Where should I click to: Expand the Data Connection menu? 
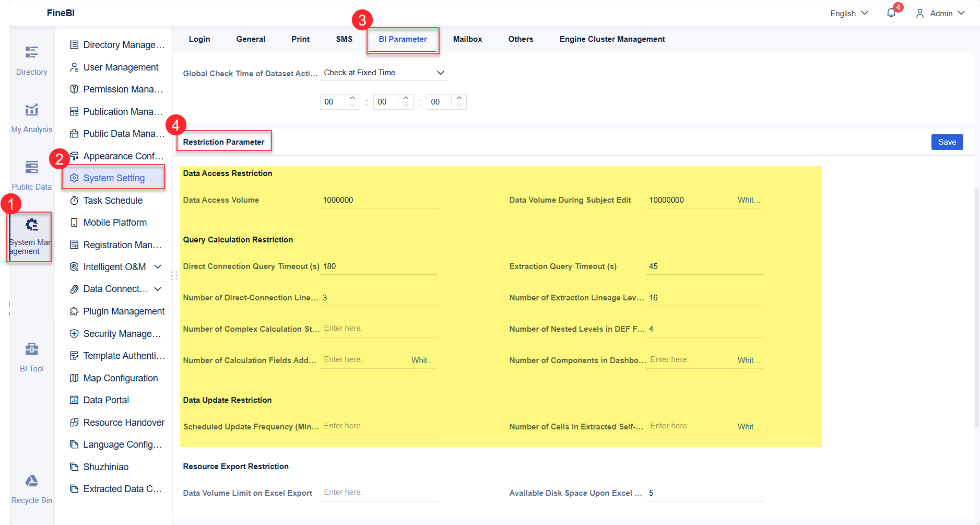(158, 289)
